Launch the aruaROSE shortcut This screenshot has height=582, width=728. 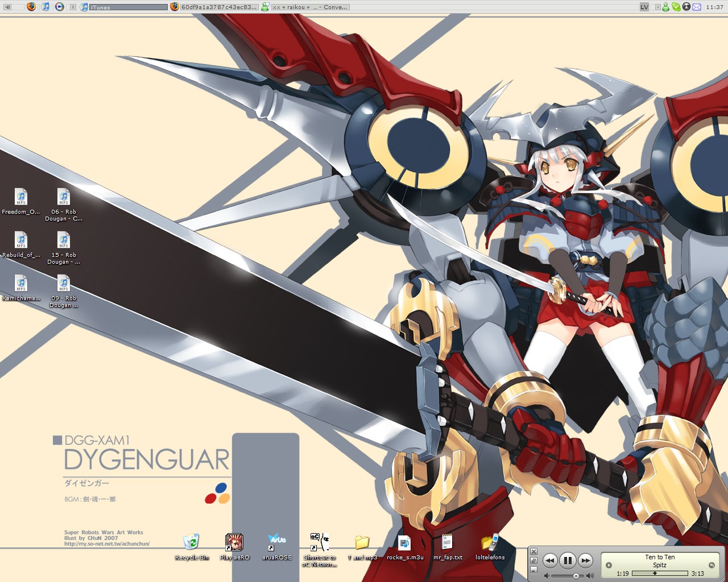click(x=277, y=547)
